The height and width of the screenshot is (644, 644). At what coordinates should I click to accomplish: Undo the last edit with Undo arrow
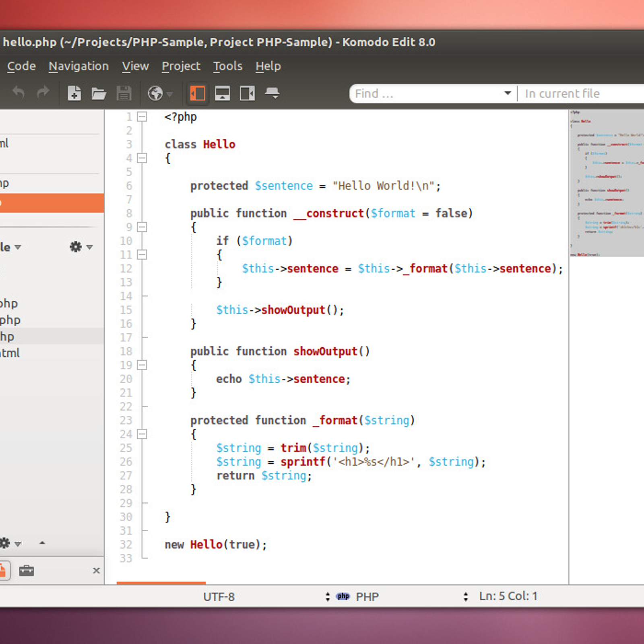coord(19,93)
